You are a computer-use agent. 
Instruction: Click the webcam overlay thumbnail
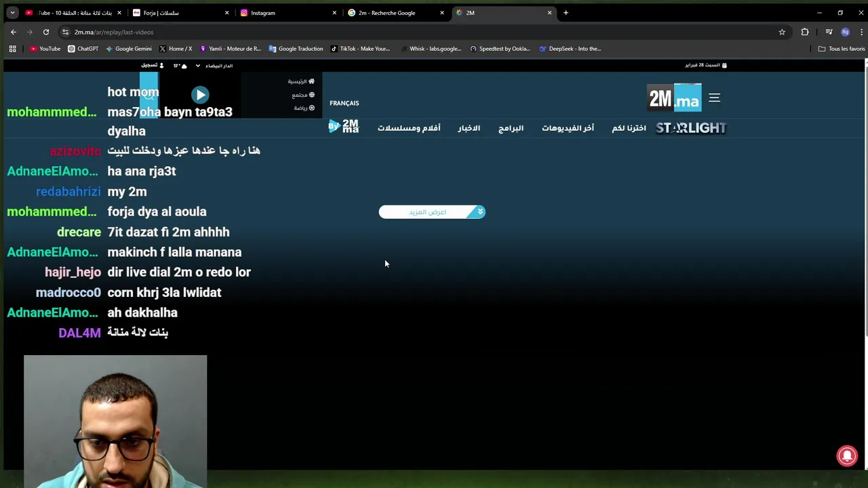click(115, 421)
